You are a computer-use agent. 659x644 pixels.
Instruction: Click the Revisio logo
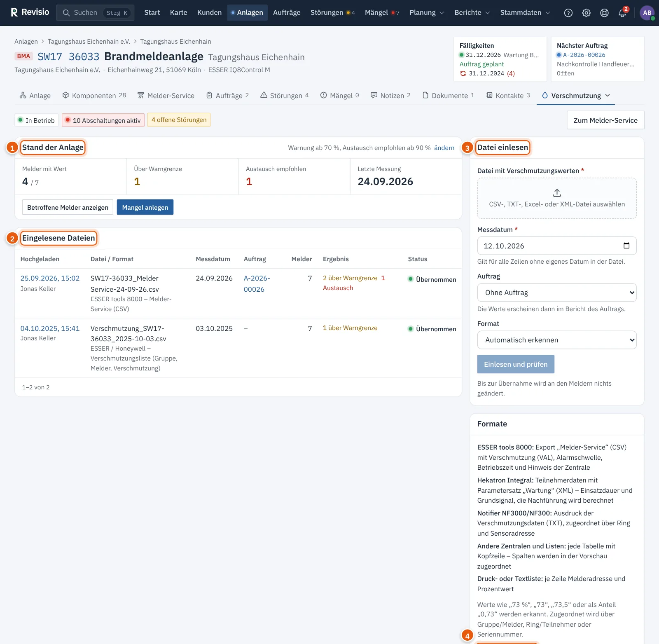30,12
